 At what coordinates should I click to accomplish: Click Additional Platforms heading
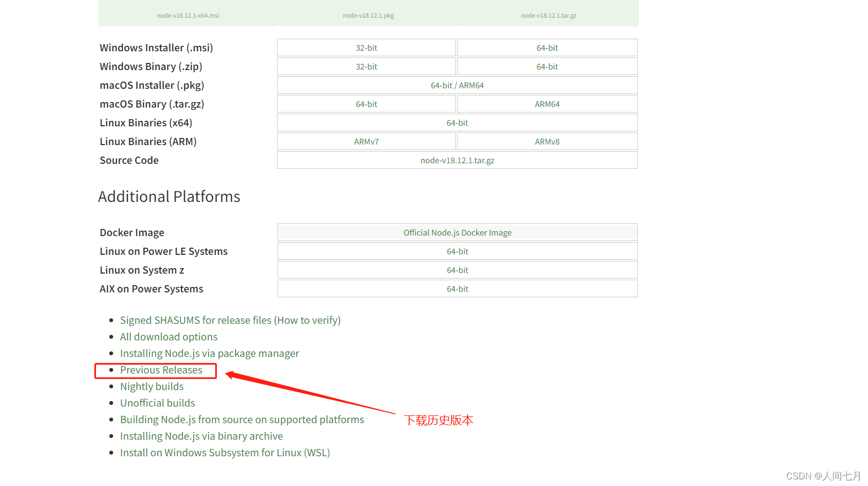pyautogui.click(x=169, y=197)
